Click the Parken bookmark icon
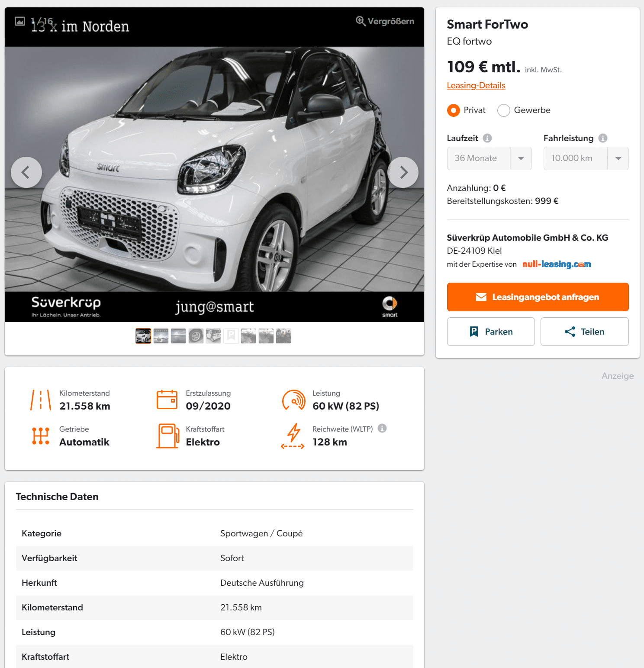Viewport: 644px width, 668px height. (474, 332)
